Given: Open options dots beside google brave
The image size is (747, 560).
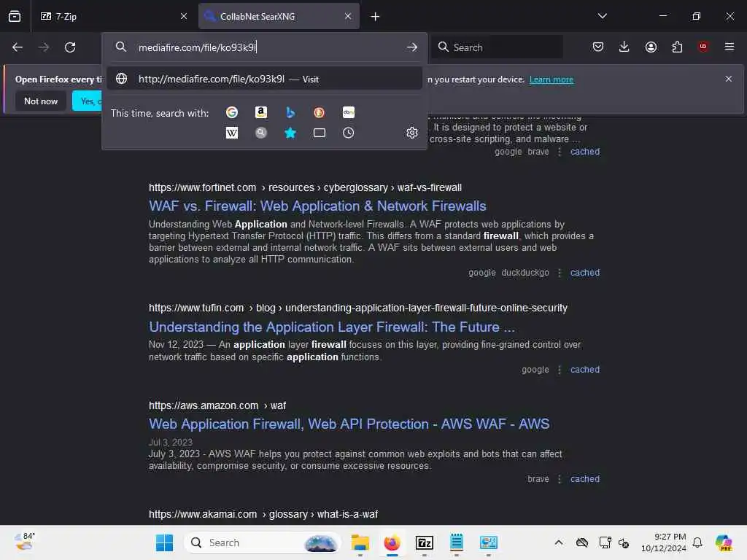Looking at the screenshot, I should point(560,152).
